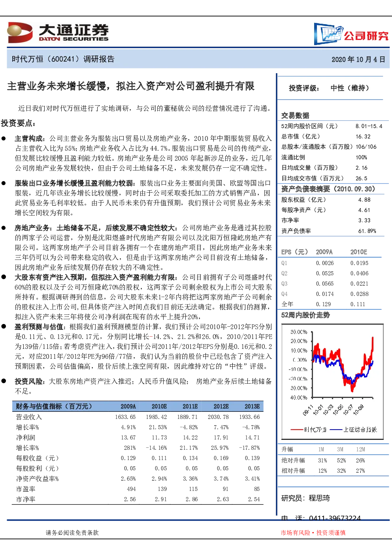Image resolution: width=392 pixels, height=555 pixels.
Task: Click the 盈利预测与估值 bullet heading
Action: [x=40, y=327]
